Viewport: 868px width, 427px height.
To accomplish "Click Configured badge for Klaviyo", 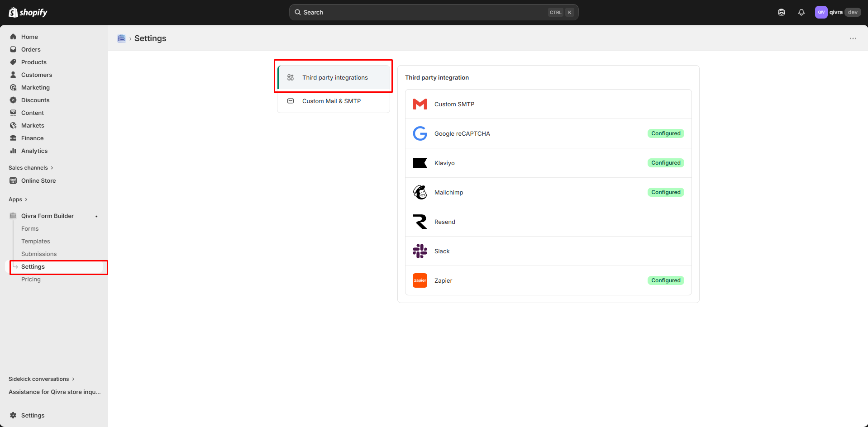I will click(x=666, y=163).
